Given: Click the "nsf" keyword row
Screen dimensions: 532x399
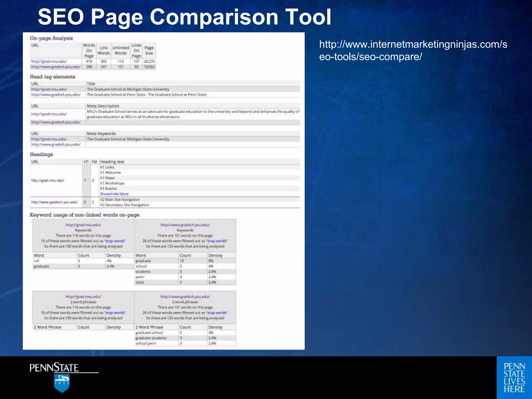Looking at the screenshot, I should click(83, 261).
